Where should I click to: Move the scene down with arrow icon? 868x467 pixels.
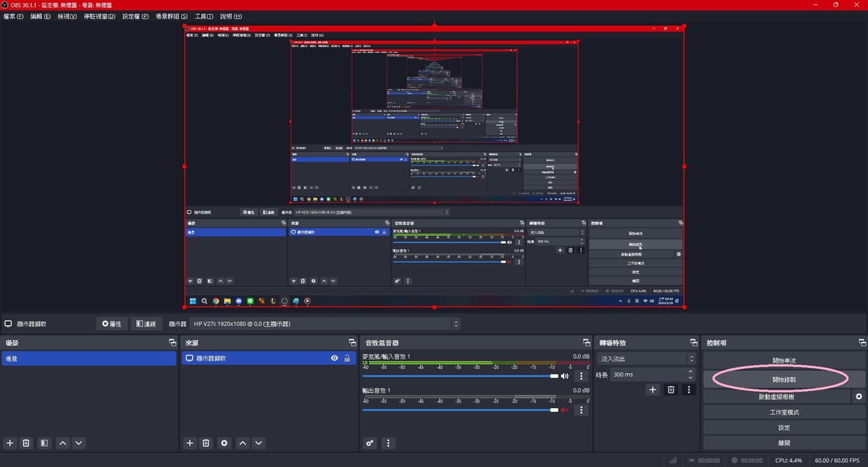79,443
